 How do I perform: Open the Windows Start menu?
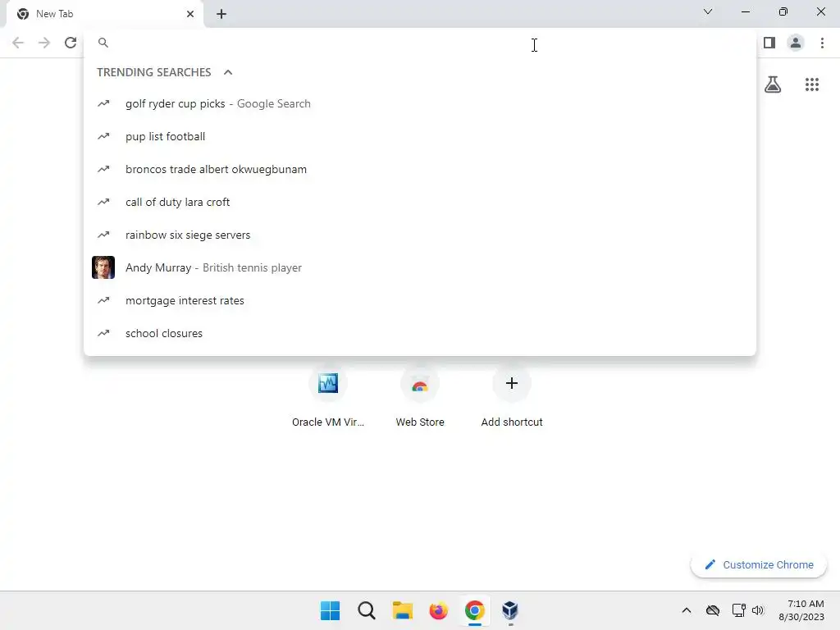330,610
